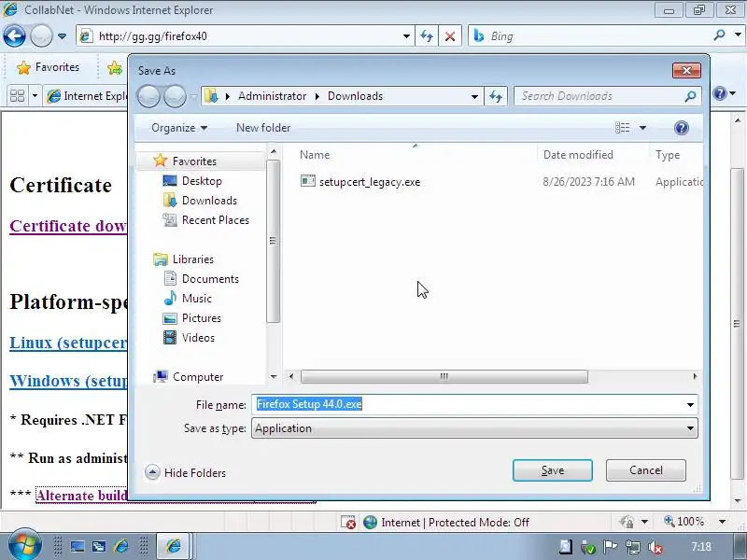Expand the File name history dropdown
747x560 pixels.
(690, 405)
